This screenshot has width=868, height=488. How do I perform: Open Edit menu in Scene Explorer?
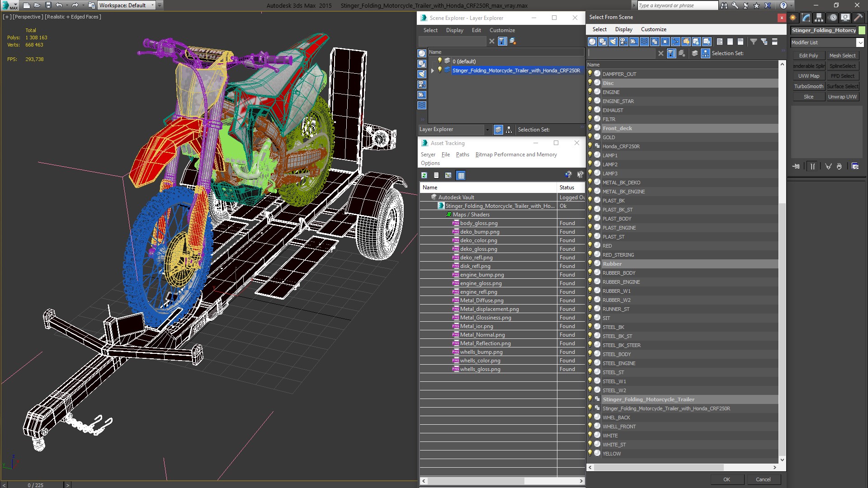click(476, 30)
